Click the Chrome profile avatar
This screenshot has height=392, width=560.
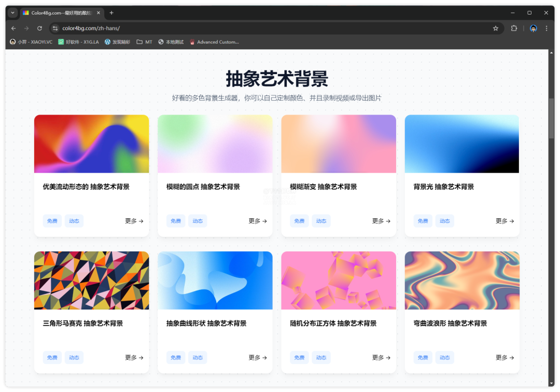[533, 28]
